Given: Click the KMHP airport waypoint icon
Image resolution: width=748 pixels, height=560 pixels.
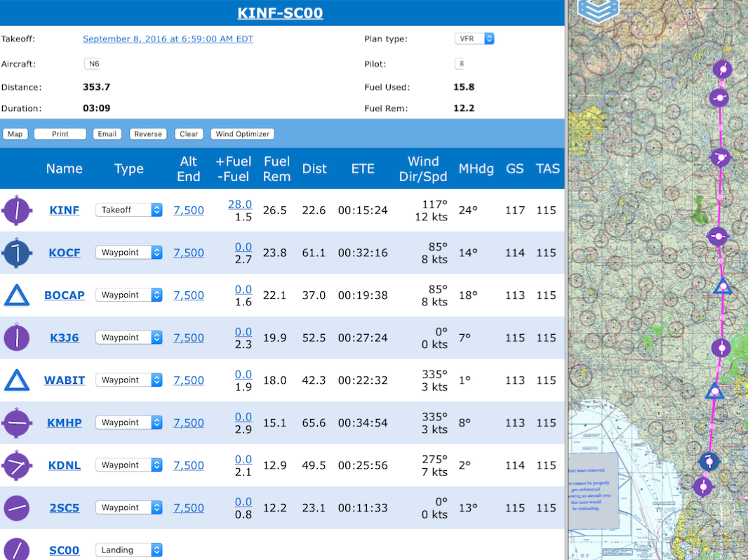Looking at the screenshot, I should (x=17, y=422).
